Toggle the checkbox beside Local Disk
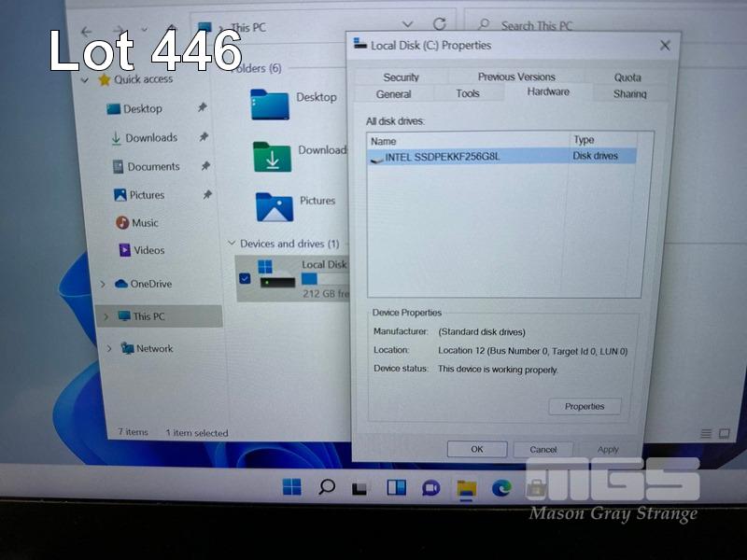This screenshot has height=560, width=747. coord(245,278)
